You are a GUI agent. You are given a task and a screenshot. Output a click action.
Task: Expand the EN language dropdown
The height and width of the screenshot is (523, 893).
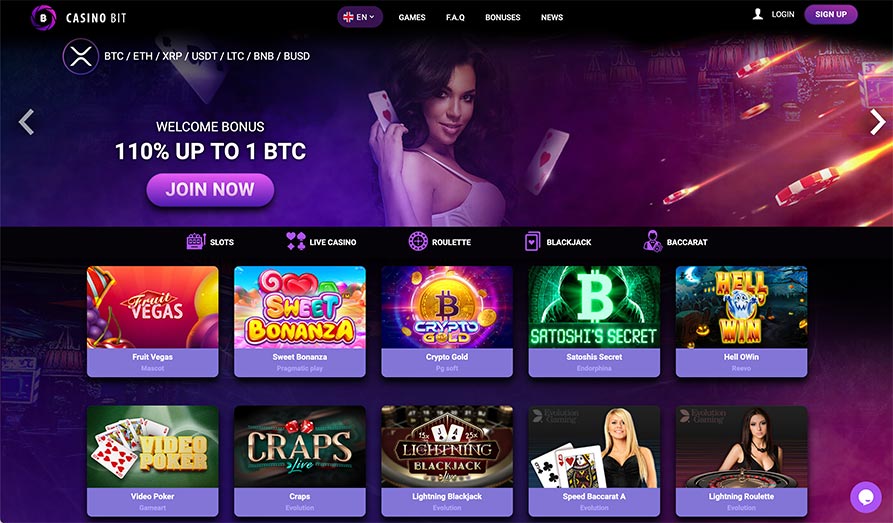tap(360, 17)
